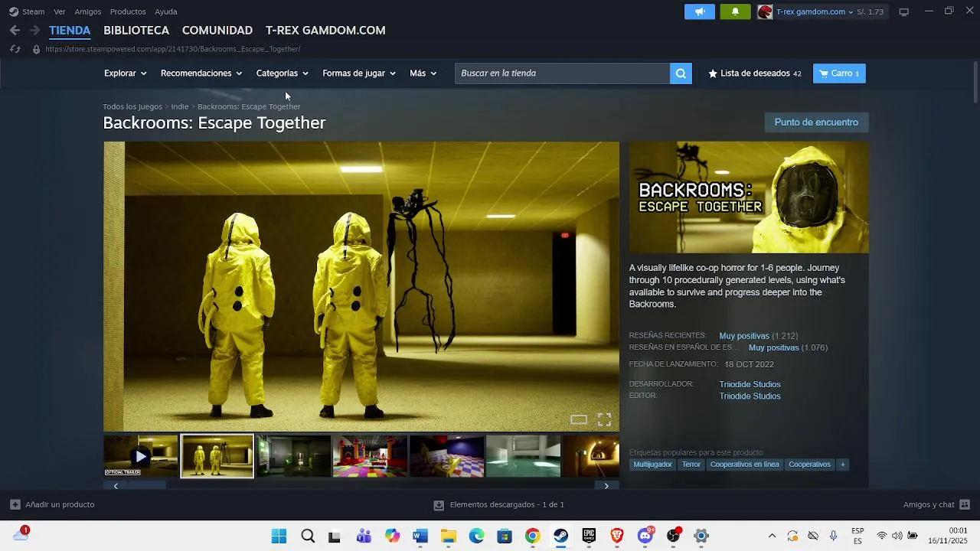This screenshot has height=551, width=980.
Task: Click the Steam forward navigation arrow
Action: click(34, 30)
